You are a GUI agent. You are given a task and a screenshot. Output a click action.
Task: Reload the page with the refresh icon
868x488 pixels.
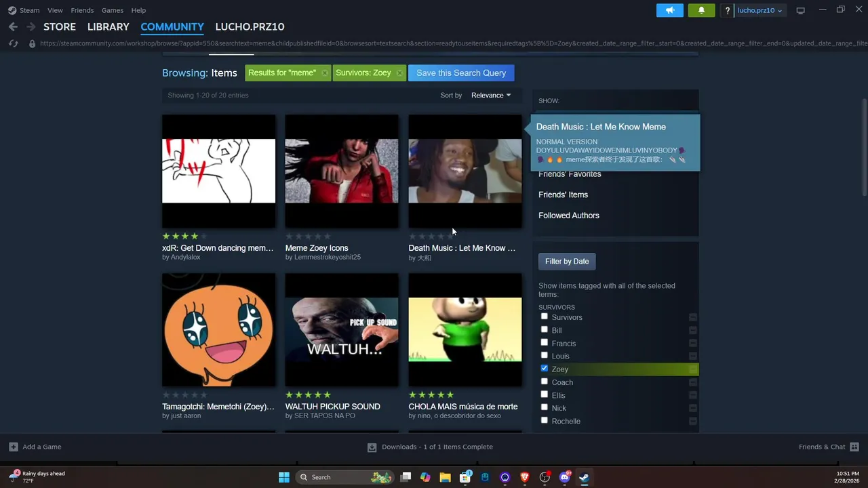(x=13, y=43)
